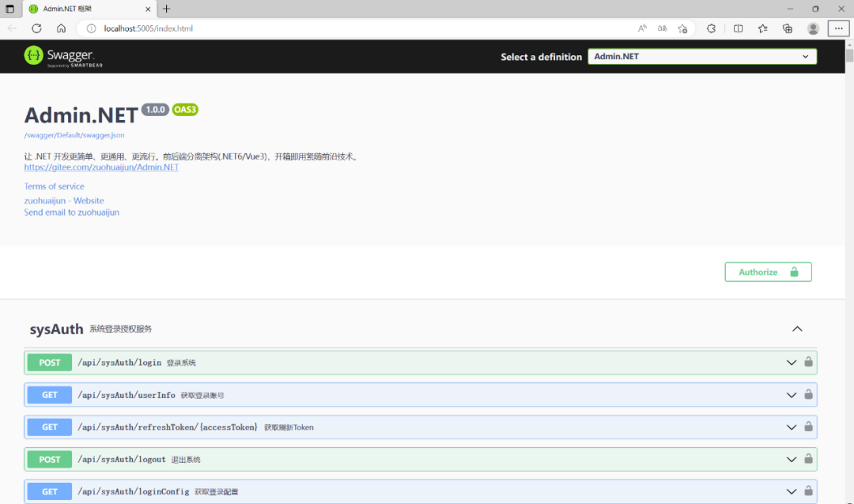Image resolution: width=854 pixels, height=504 pixels.
Task: Click the /api/sysAuth/logout path text
Action: [x=122, y=460]
